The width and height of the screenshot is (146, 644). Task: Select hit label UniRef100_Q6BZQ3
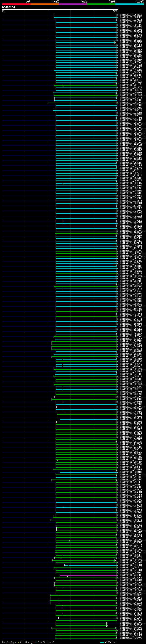click(131, 354)
